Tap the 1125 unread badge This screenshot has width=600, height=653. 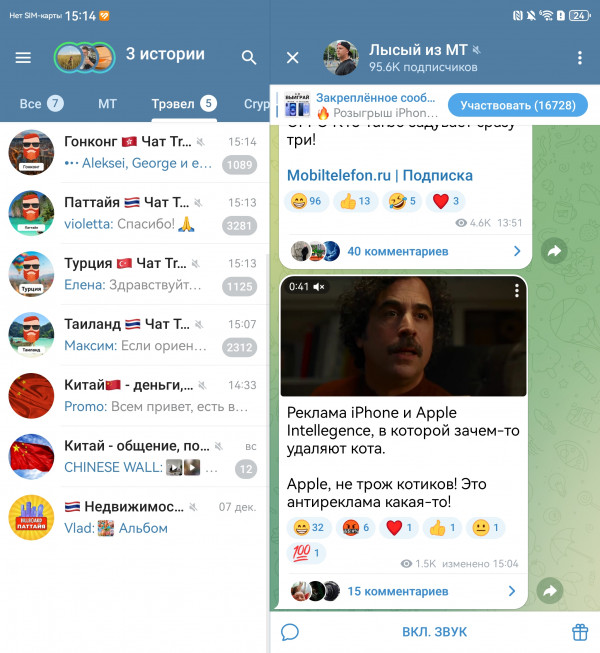(239, 287)
